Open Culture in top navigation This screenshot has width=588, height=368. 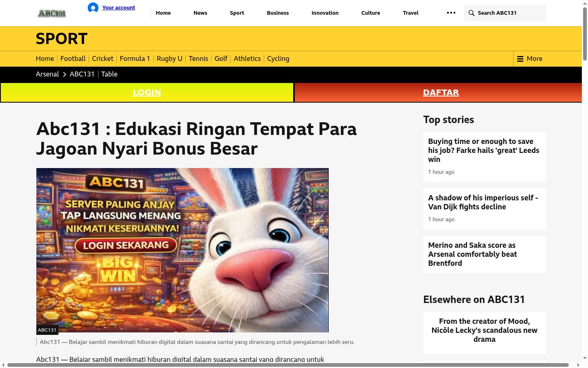pos(371,13)
